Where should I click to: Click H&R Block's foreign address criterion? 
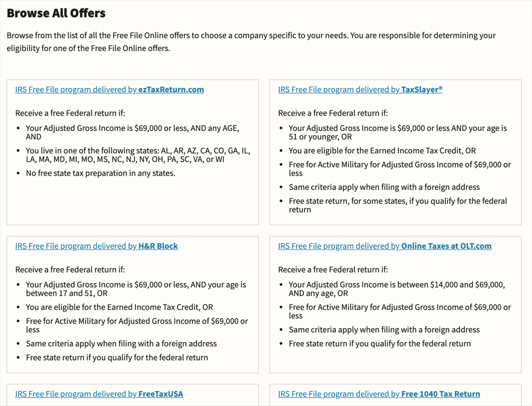[x=121, y=344]
